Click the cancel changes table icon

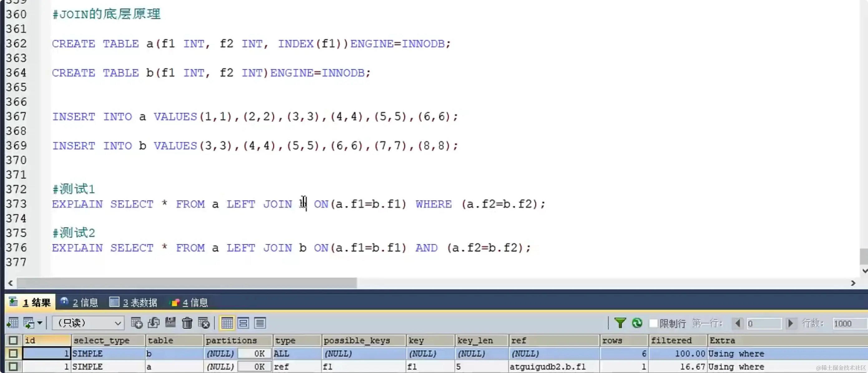[204, 323]
